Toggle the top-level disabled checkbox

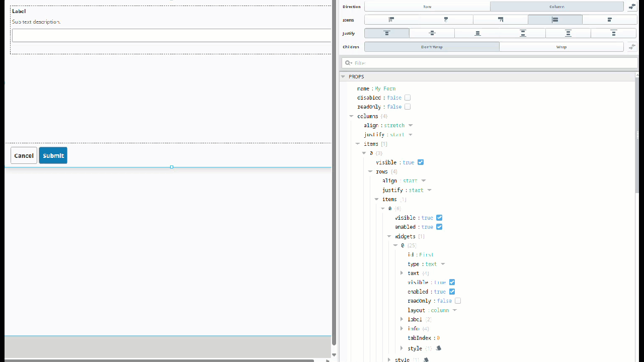(x=408, y=98)
